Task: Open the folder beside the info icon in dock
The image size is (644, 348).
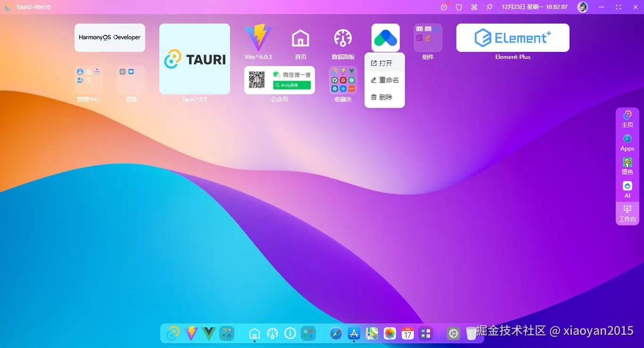Action: [308, 333]
